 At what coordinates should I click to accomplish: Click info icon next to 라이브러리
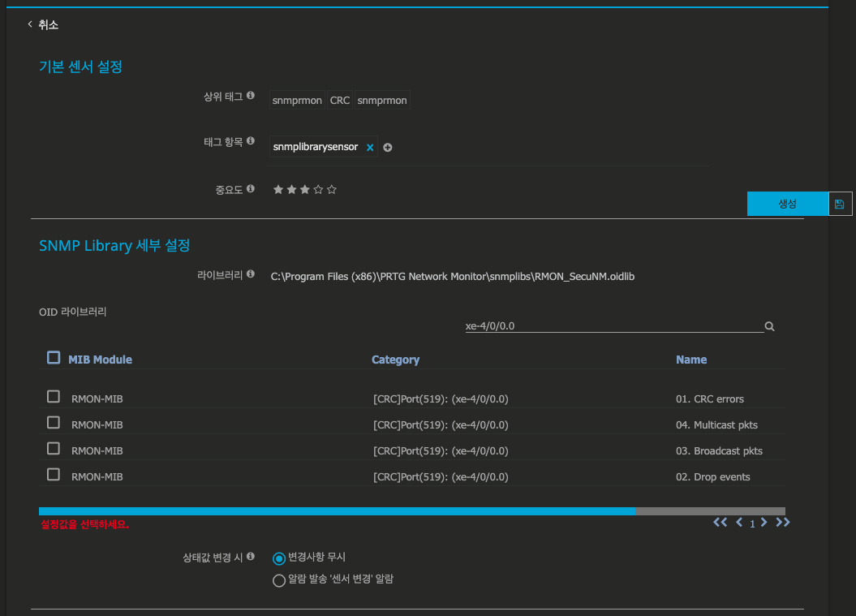coord(251,274)
